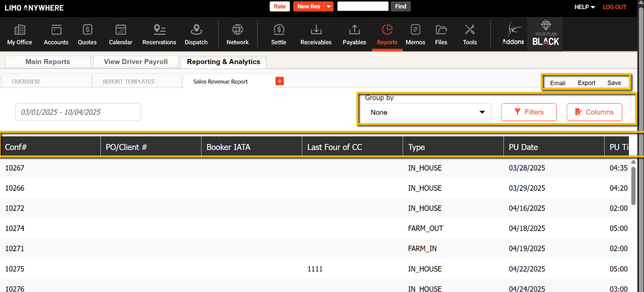
Task: Expand the HELP menu
Action: [585, 7]
